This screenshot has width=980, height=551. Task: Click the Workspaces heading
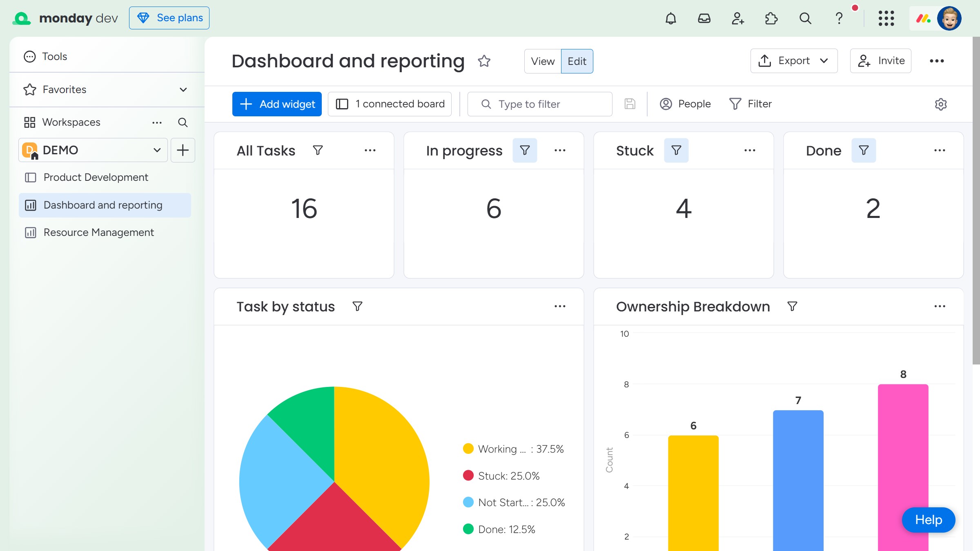pyautogui.click(x=71, y=122)
